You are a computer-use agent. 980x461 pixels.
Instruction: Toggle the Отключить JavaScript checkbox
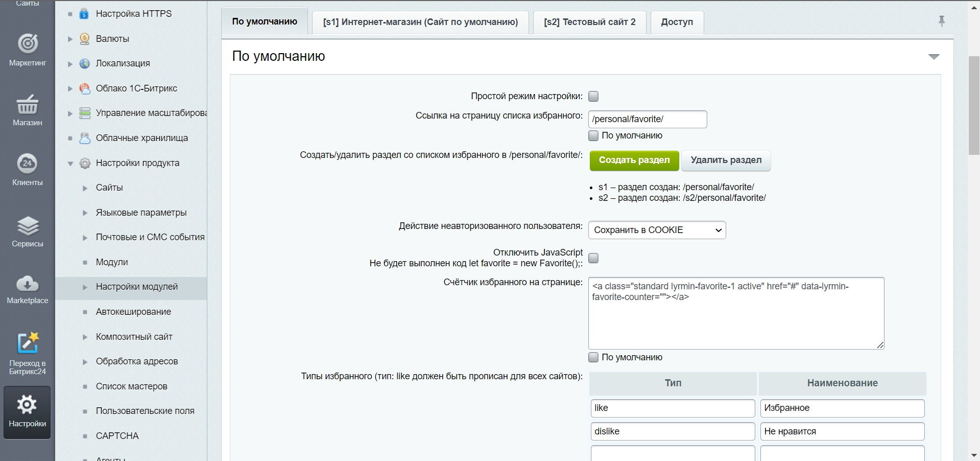click(x=593, y=258)
